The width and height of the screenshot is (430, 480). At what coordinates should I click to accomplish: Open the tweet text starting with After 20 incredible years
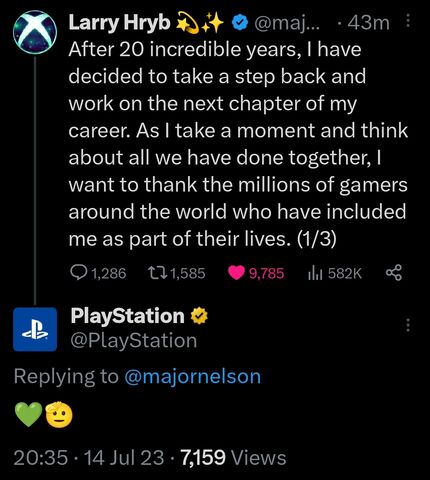click(x=238, y=144)
